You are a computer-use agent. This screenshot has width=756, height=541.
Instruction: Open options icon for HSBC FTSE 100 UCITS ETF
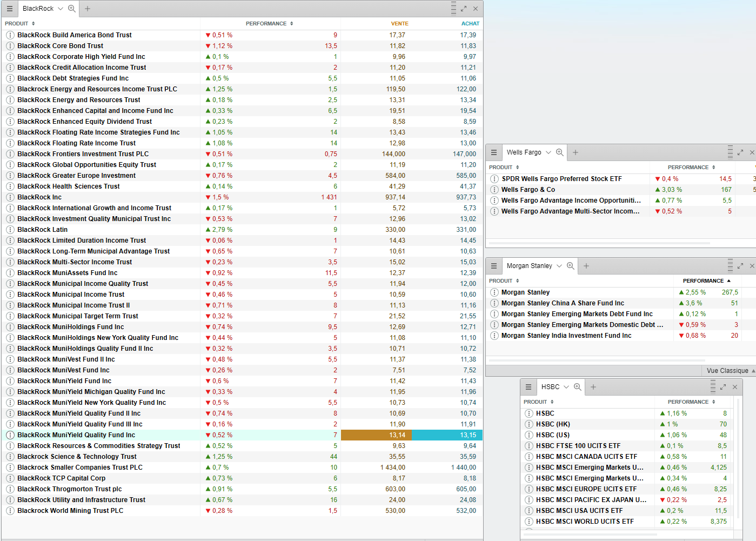[x=529, y=446]
